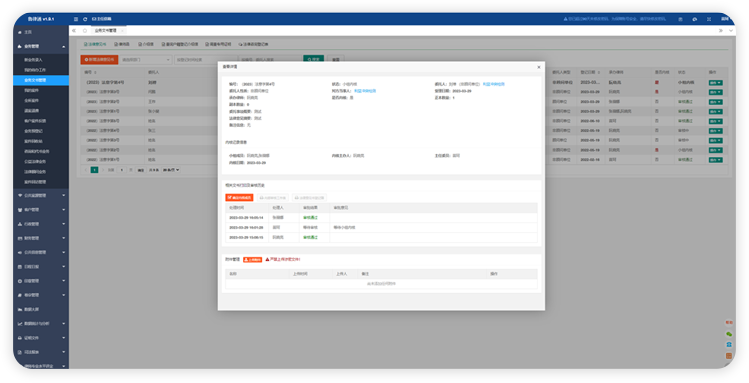
Task: Sort by the 登记日期 column sort icon
Action: click(x=599, y=73)
